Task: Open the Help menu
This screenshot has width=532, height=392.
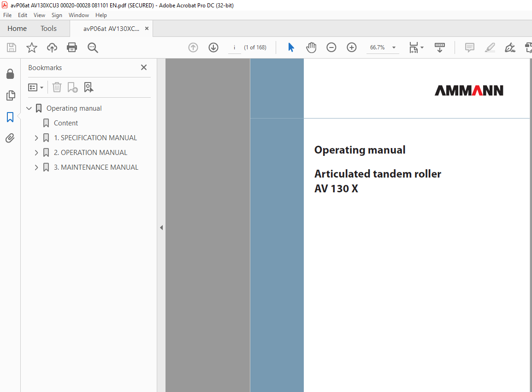Action: point(101,15)
